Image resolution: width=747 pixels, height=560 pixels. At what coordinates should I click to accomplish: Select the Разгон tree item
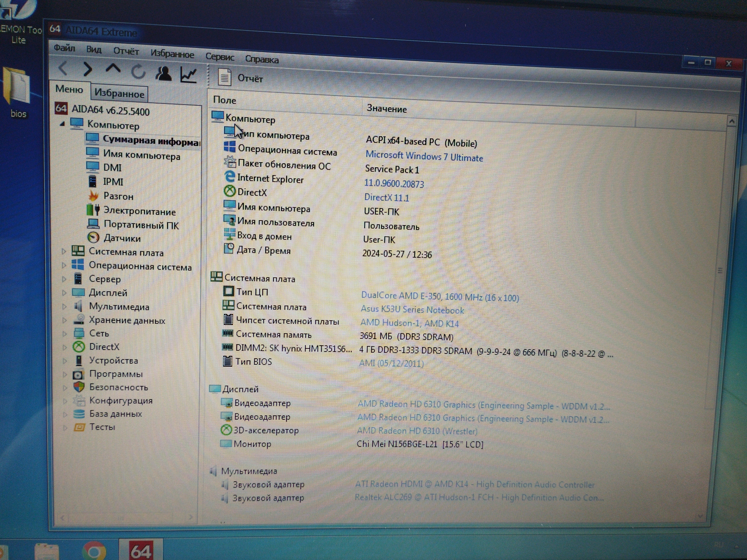(111, 196)
